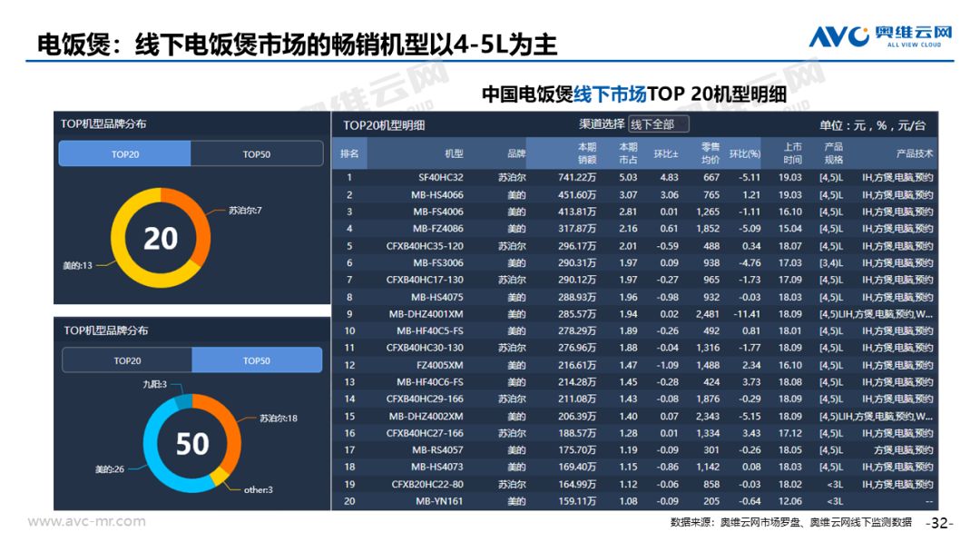The width and height of the screenshot is (980, 552).
Task: Click the 苏泊尔:7 label on TOP20 donut
Action: (x=245, y=211)
